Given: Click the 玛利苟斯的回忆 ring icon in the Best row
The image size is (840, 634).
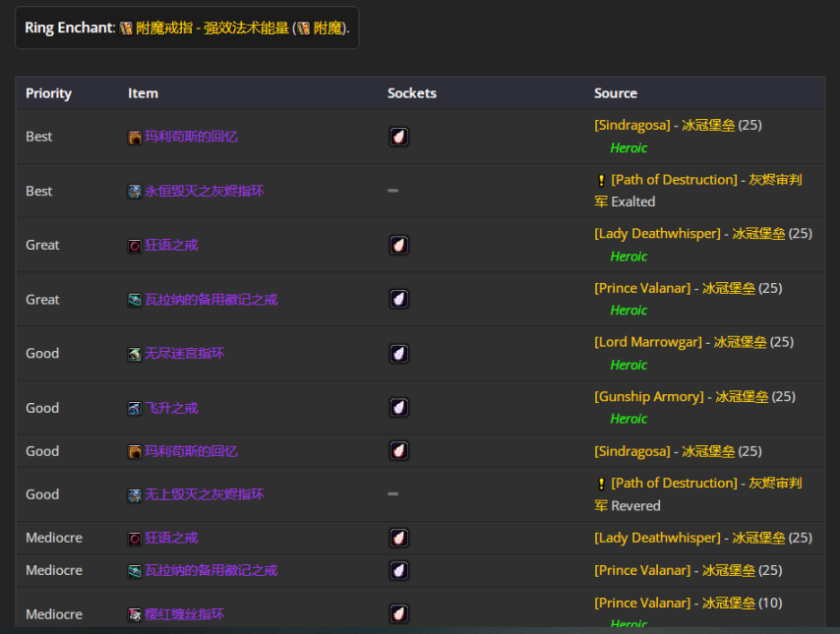Looking at the screenshot, I should point(135,137).
